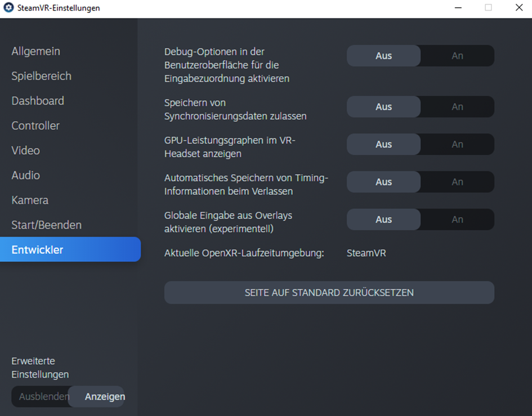The width and height of the screenshot is (532, 416).
Task: Open the Audio settings section
Action: (25, 175)
